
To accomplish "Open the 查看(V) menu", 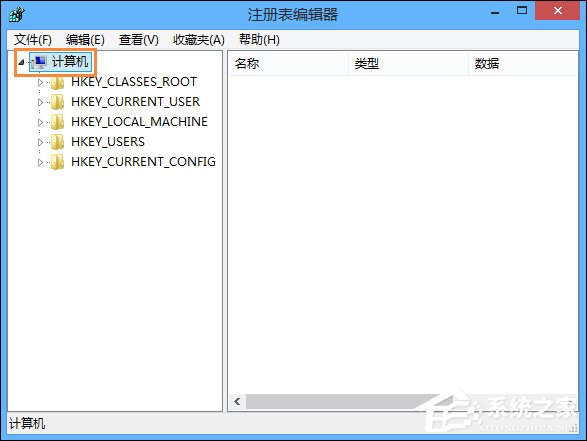I will point(139,40).
